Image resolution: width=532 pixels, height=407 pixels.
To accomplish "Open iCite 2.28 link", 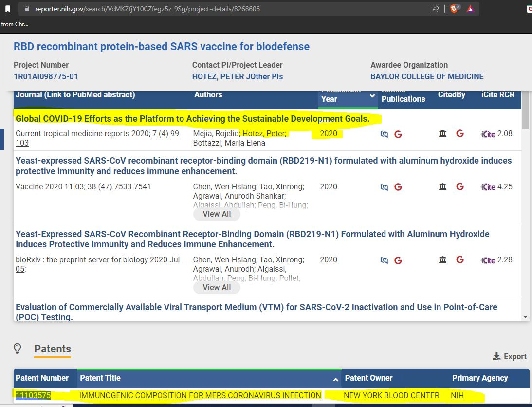I will coord(496,260).
